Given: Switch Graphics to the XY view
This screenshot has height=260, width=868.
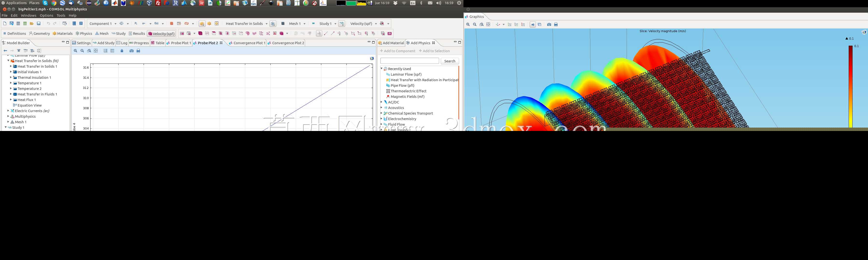Looking at the screenshot, I should coord(510,25).
